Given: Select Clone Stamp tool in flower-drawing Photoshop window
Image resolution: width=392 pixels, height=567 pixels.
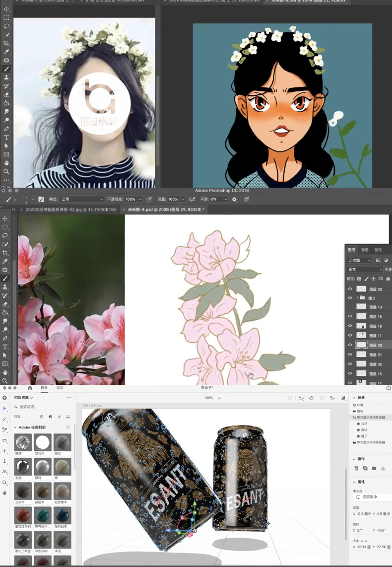Looking at the screenshot, I should 5,287.
